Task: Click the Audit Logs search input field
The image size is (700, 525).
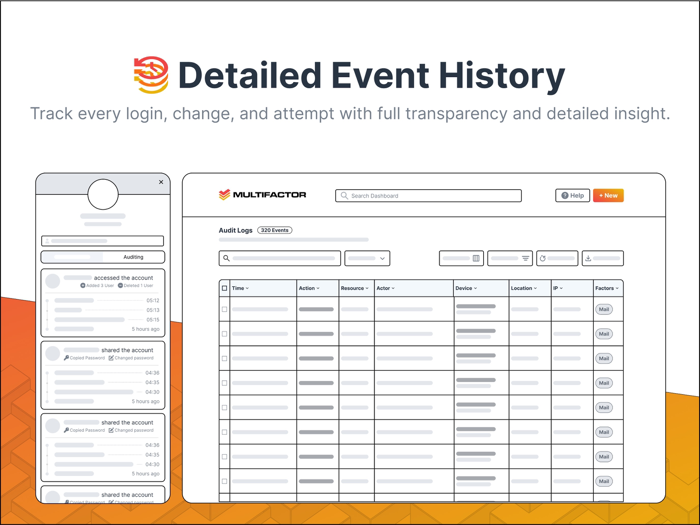Action: [280, 258]
